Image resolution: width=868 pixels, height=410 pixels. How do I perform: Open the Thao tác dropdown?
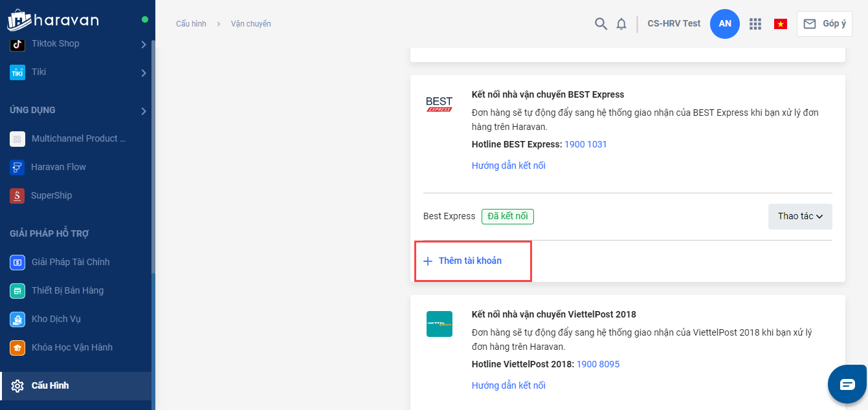[x=800, y=217]
